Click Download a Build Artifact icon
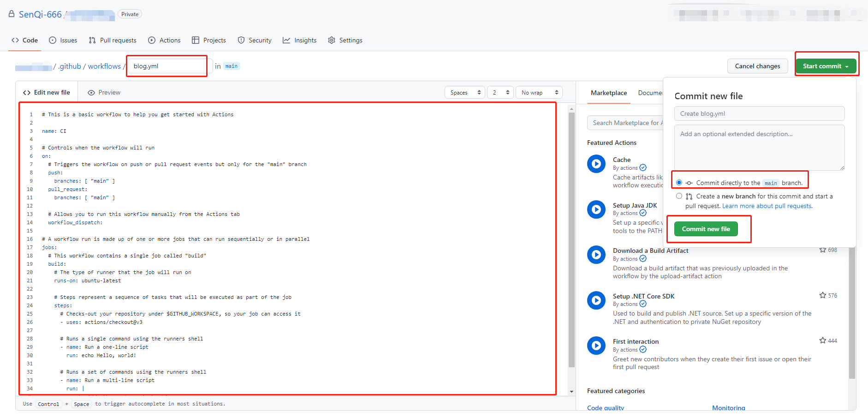Screen dimensions: 868x418 (596, 255)
